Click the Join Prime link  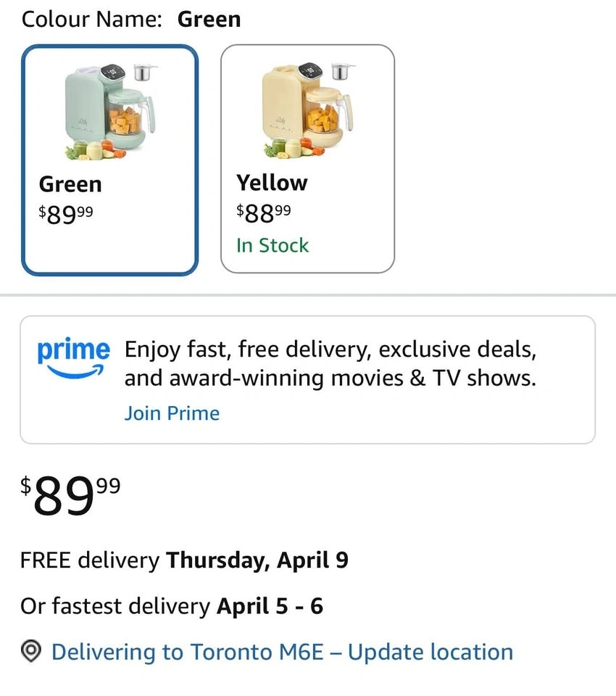point(172,413)
